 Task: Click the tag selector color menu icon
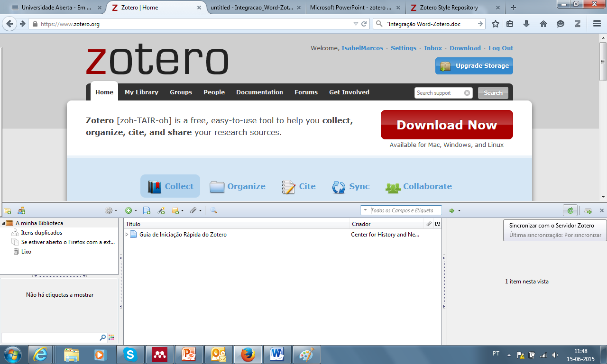coord(112,337)
